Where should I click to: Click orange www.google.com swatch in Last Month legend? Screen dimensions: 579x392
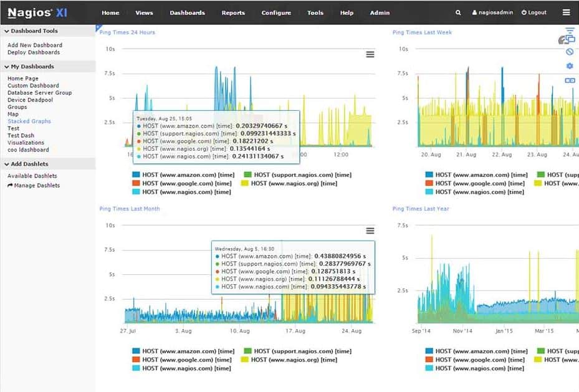136,360
